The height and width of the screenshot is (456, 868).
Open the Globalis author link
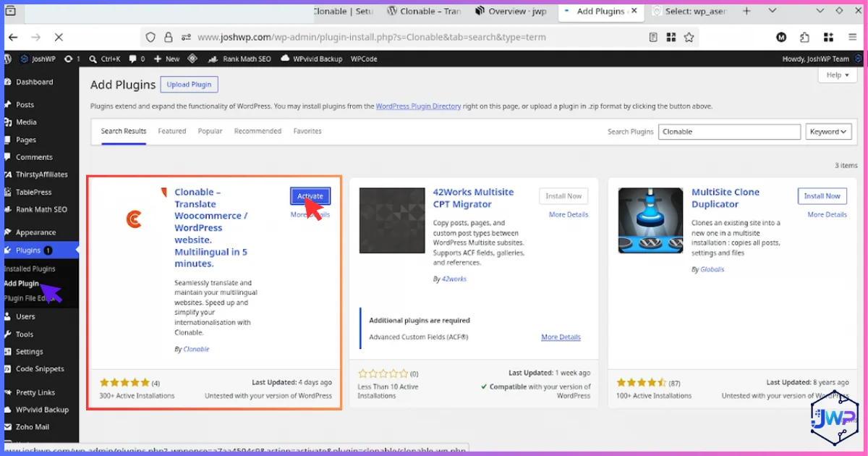(x=712, y=269)
